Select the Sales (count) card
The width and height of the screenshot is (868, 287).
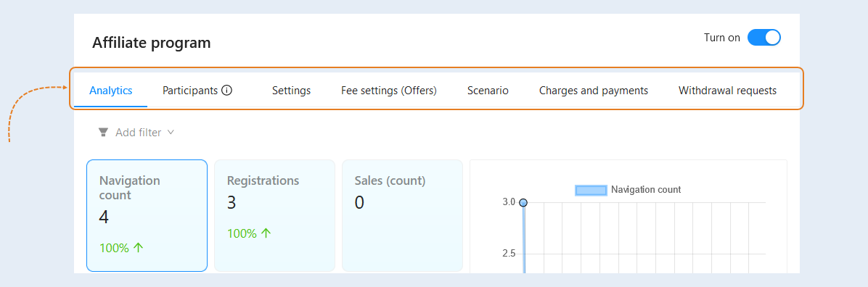click(x=403, y=216)
